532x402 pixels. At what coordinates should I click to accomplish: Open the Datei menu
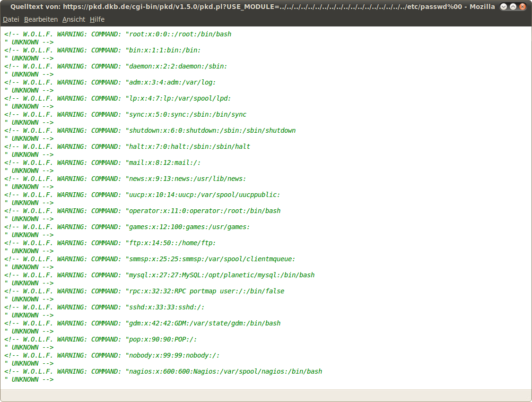(x=11, y=19)
